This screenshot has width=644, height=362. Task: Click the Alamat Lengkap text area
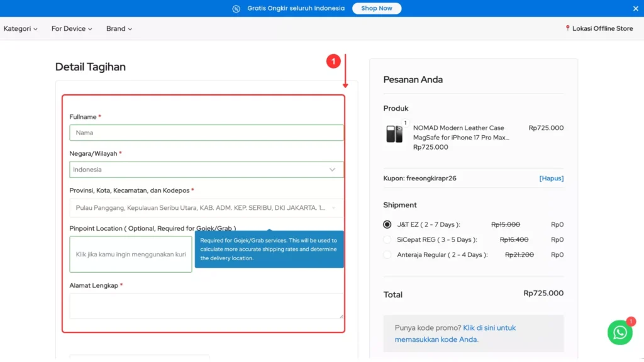click(x=206, y=306)
